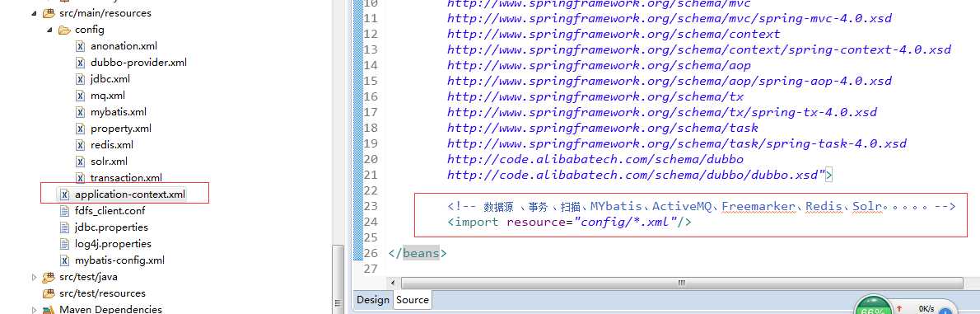Expand the src/test/java source folder

[35, 277]
